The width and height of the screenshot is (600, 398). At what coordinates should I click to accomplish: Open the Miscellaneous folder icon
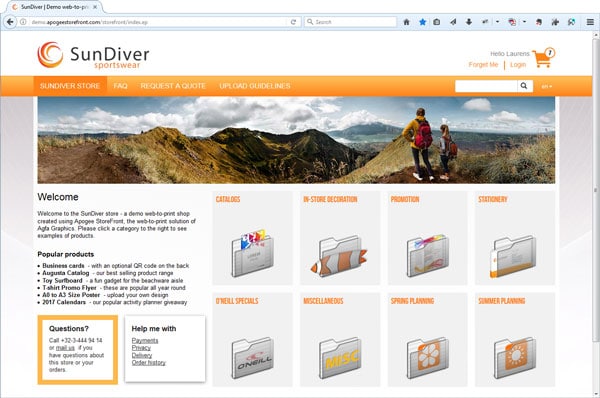(x=340, y=358)
